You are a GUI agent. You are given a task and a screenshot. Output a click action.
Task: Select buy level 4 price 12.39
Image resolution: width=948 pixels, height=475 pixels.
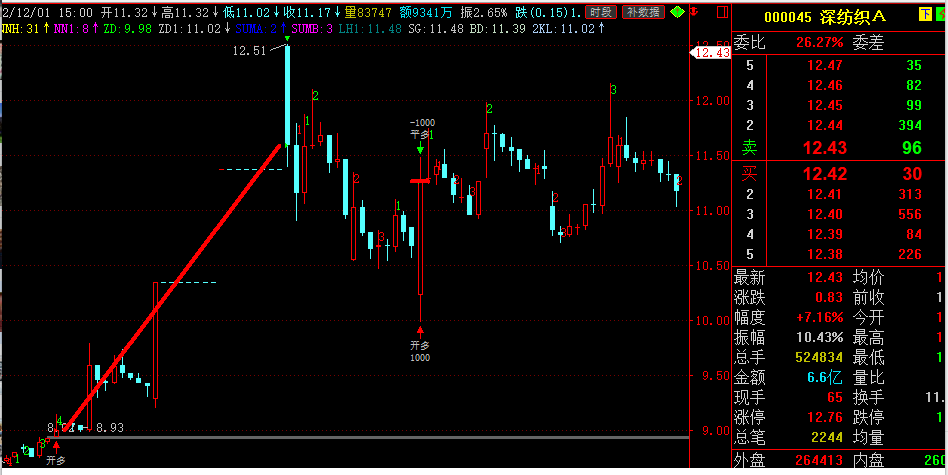pyautogui.click(x=825, y=234)
